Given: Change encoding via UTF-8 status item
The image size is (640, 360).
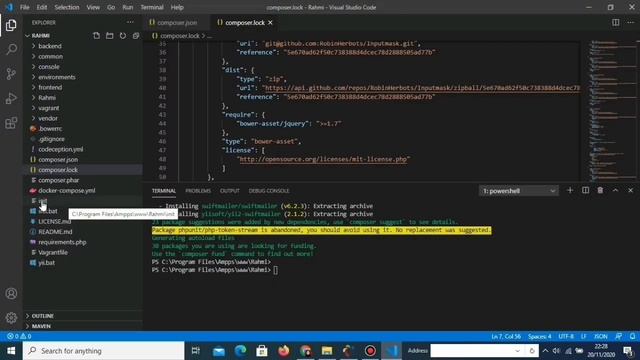Looking at the screenshot, I should coord(566,336).
